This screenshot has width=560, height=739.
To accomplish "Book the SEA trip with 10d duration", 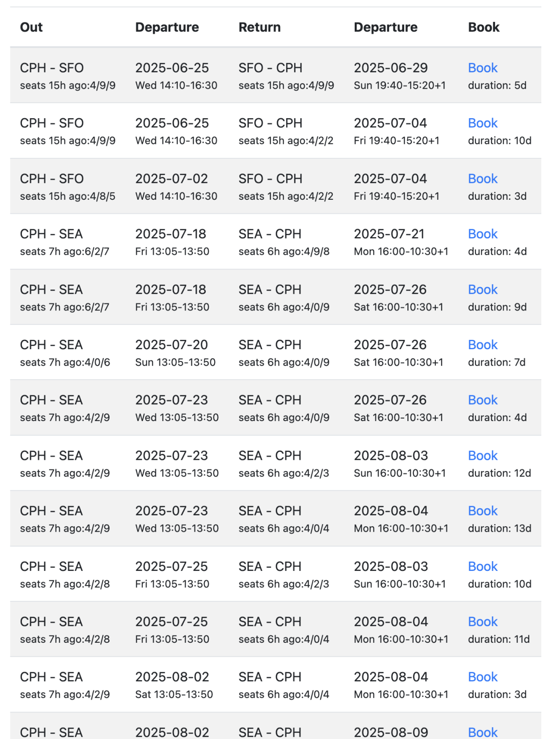I will (483, 566).
